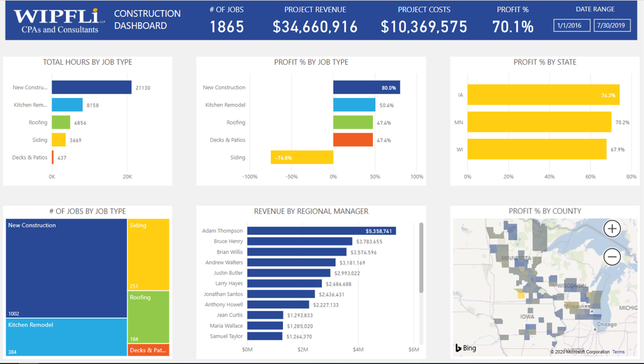Open the map Terms link
644x364 pixels.
[618, 352]
